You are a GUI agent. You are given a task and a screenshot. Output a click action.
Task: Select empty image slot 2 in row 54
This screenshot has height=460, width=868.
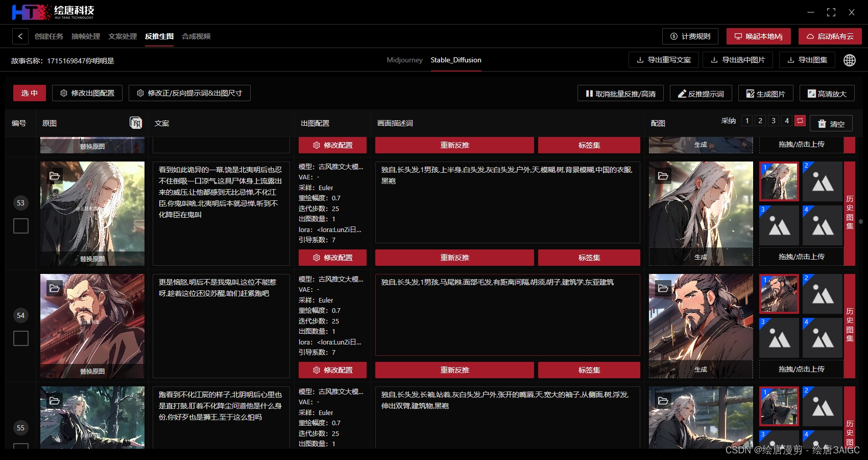click(823, 294)
